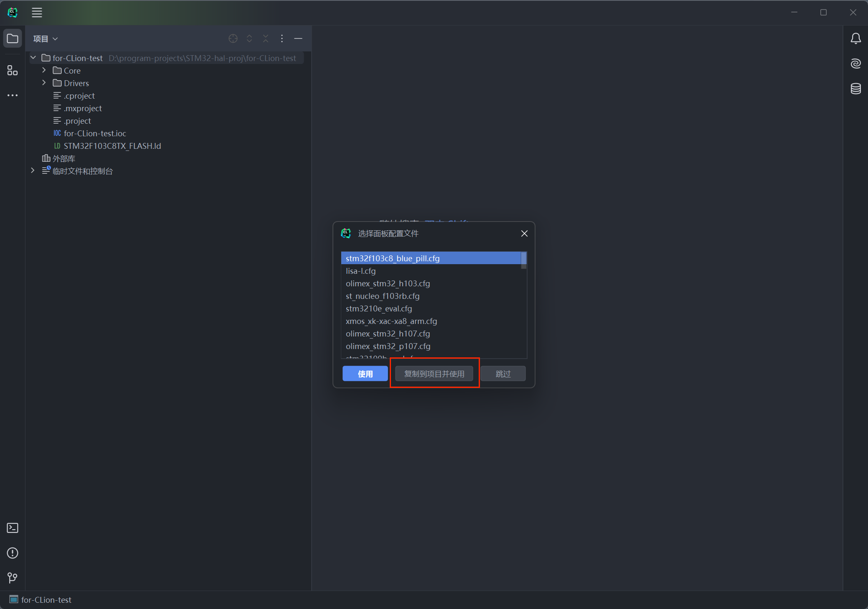Select xmos_xk-xac-xa8_arm.cfg in list

pyautogui.click(x=431, y=321)
